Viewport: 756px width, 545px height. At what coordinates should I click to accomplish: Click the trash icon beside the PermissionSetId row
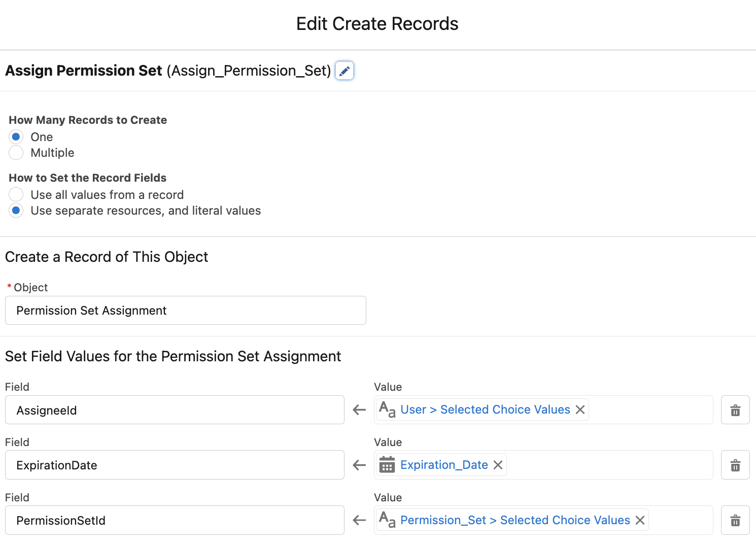coord(735,520)
